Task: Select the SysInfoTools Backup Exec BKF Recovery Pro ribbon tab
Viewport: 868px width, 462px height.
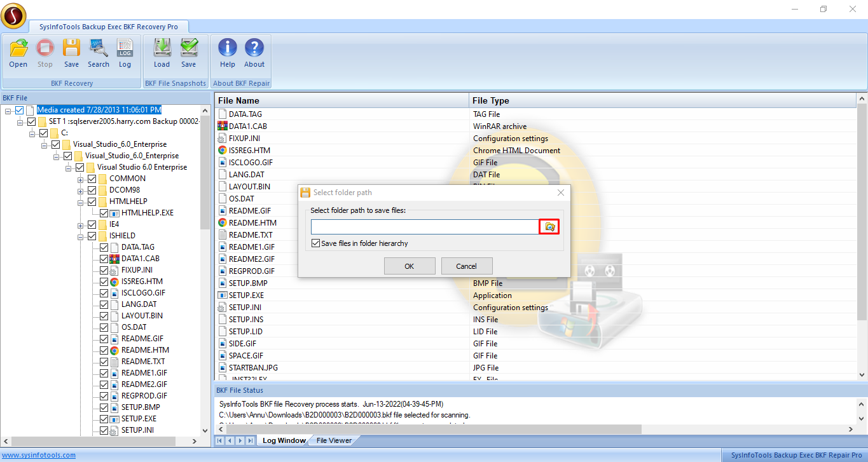Action: 109,27
